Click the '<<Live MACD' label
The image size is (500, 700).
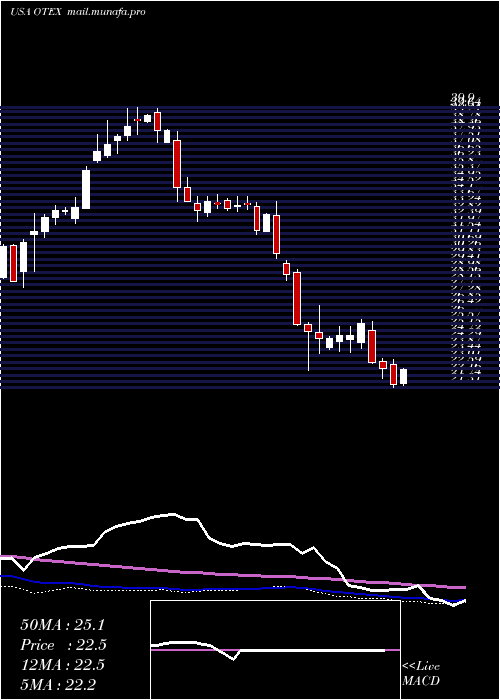click(x=421, y=674)
